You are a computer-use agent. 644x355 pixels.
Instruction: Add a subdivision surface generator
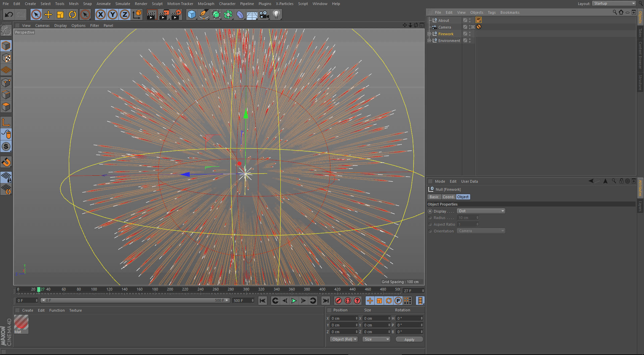216,14
